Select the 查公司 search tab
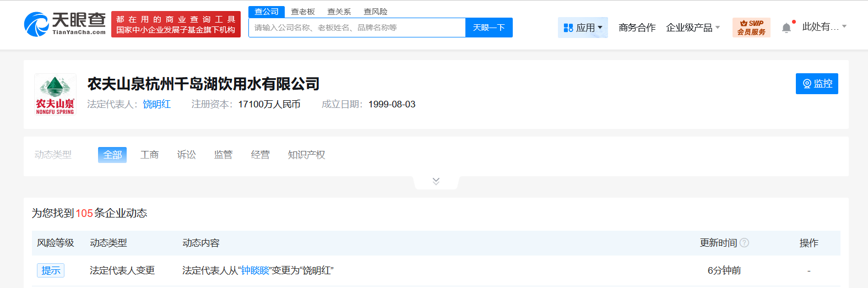The image size is (868, 288). [267, 12]
